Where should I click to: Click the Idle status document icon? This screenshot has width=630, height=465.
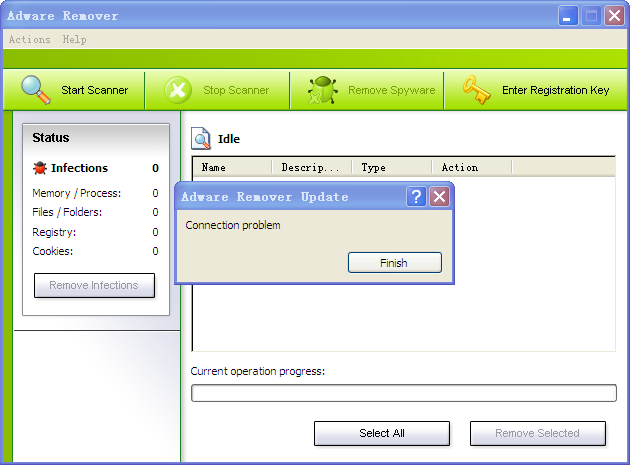(201, 139)
